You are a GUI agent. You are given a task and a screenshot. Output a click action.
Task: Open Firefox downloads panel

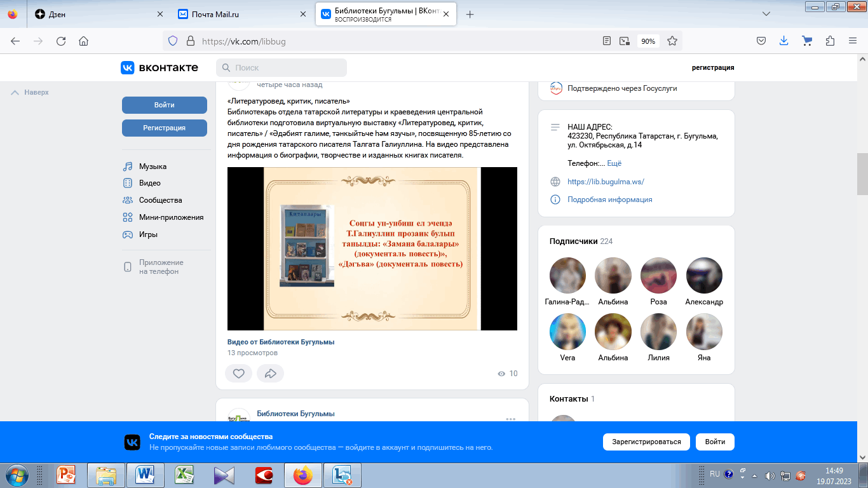(783, 41)
